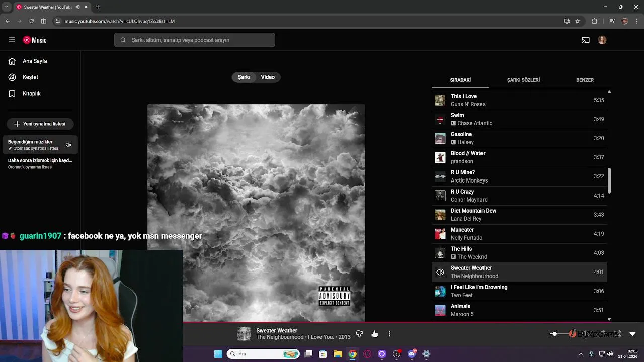Reload the browser page
The height and width of the screenshot is (362, 644).
click(31, 21)
